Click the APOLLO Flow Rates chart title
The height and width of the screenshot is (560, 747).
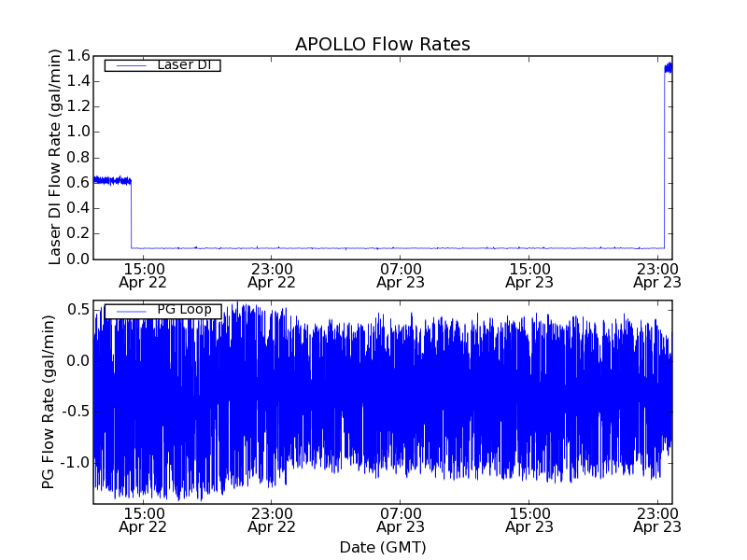click(382, 44)
